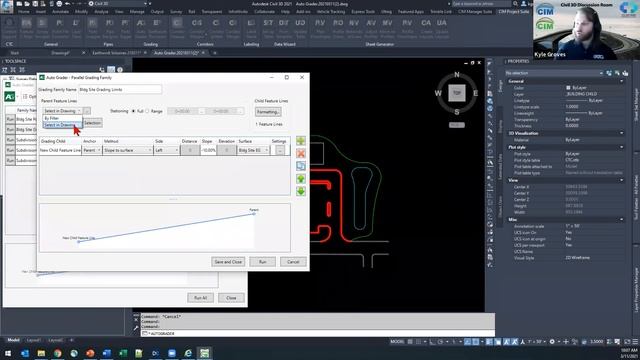Click the Save icon in the quick access toolbar

point(35,4)
